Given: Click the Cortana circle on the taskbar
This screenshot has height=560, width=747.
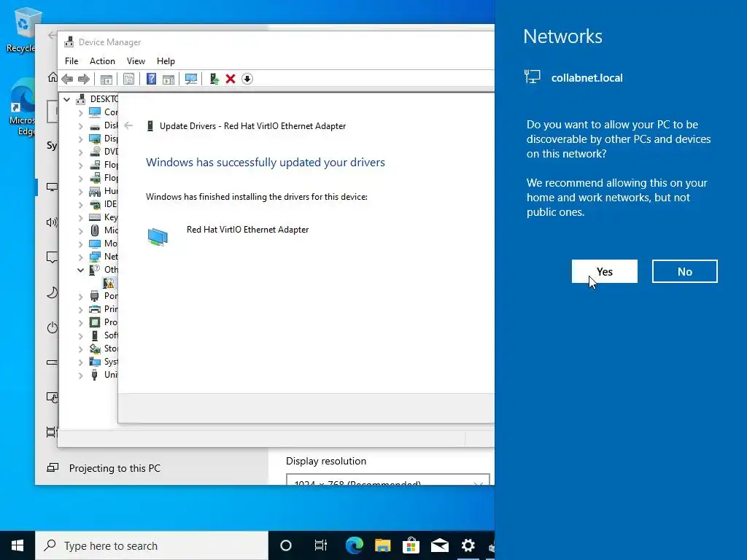Looking at the screenshot, I should tap(286, 545).
